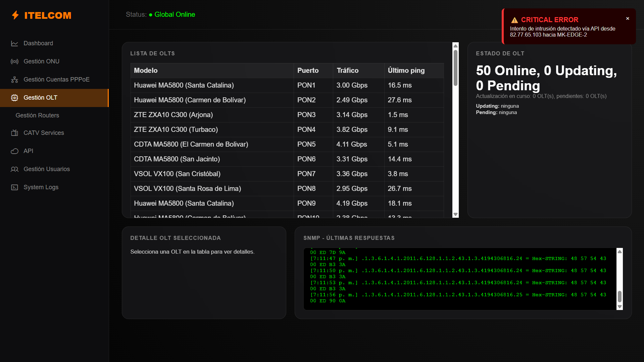644x362 pixels.
Task: Click the Gestión Usuarios people icon
Action: pyautogui.click(x=14, y=169)
